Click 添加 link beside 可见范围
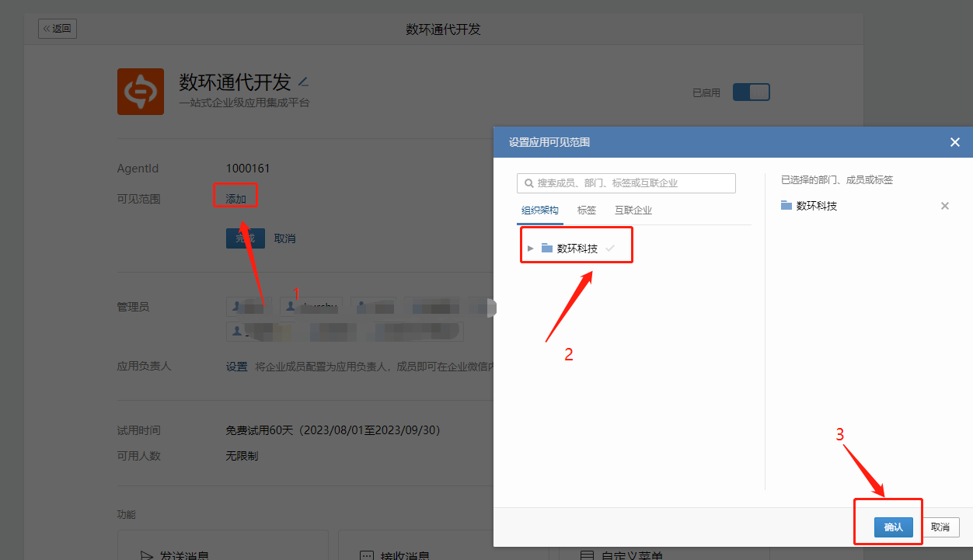Screen dimensions: 973x560 235,199
